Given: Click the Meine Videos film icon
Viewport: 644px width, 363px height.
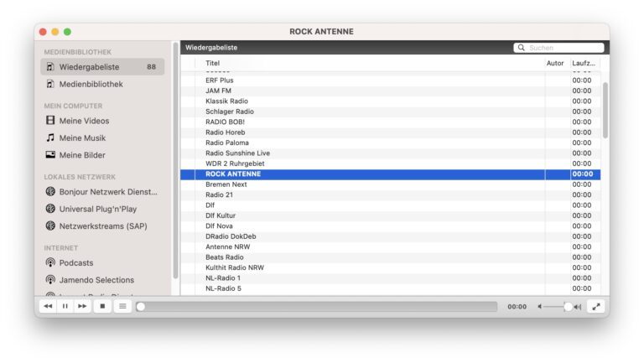Looking at the screenshot, I should (x=50, y=121).
